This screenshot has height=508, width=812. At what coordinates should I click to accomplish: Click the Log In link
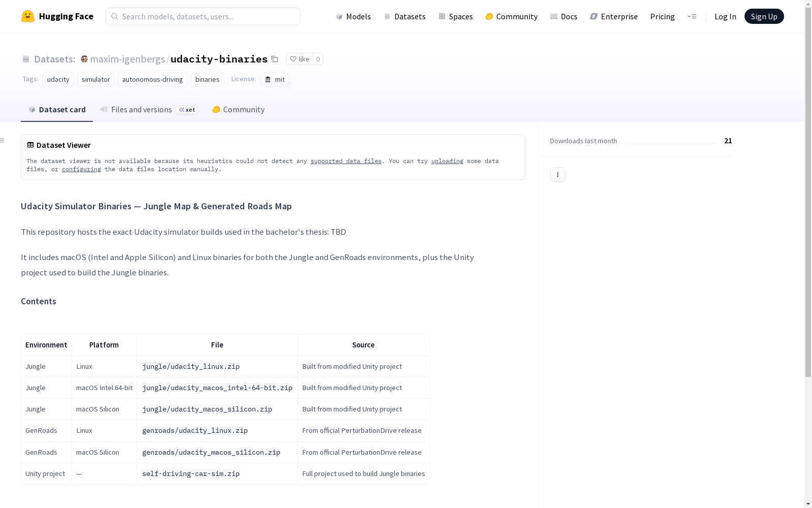coord(725,16)
